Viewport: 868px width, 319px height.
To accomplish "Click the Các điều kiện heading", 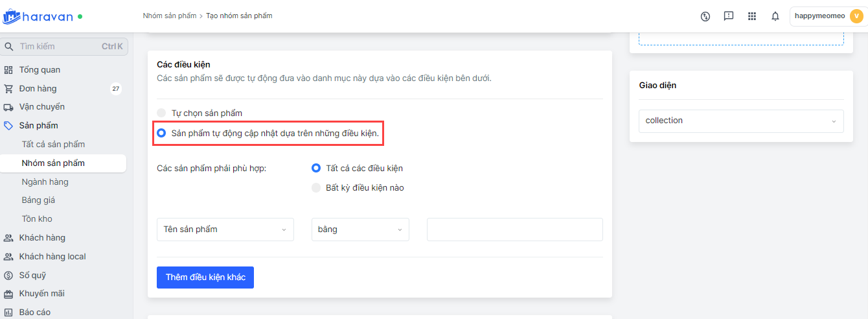I will click(x=183, y=65).
